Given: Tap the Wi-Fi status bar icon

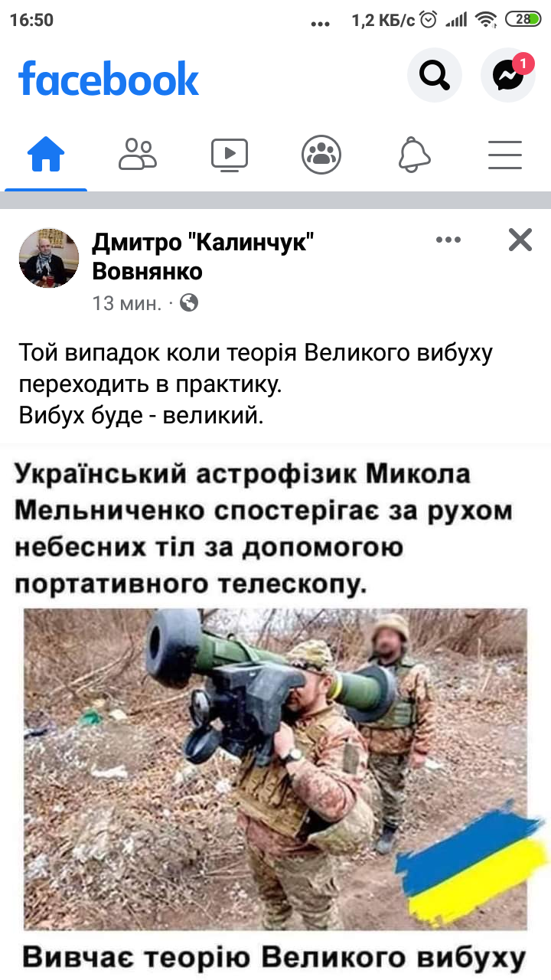Looking at the screenshot, I should click(x=486, y=20).
